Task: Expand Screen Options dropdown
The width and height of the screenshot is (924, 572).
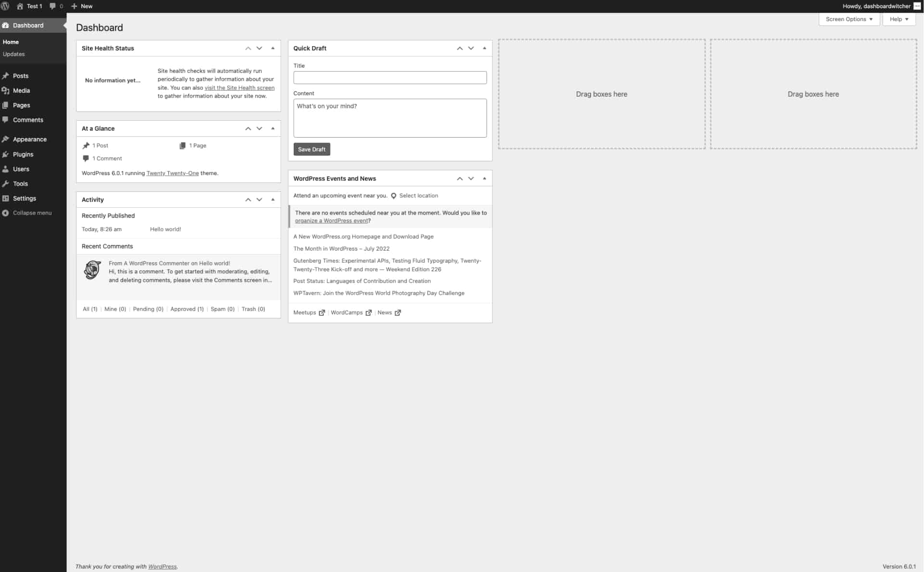Action: pos(849,18)
